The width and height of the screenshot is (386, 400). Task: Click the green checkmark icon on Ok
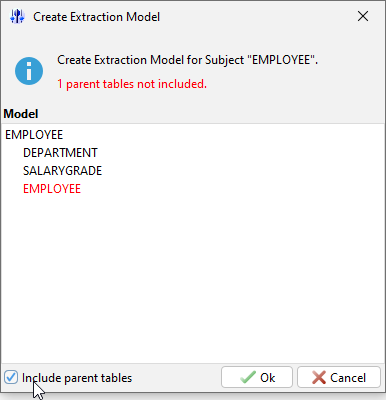coord(248,378)
